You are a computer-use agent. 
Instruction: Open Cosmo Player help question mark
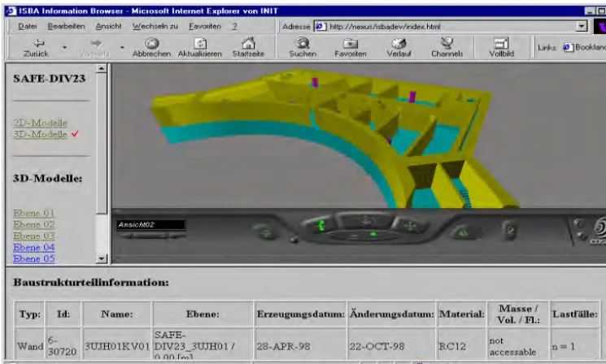(x=578, y=223)
